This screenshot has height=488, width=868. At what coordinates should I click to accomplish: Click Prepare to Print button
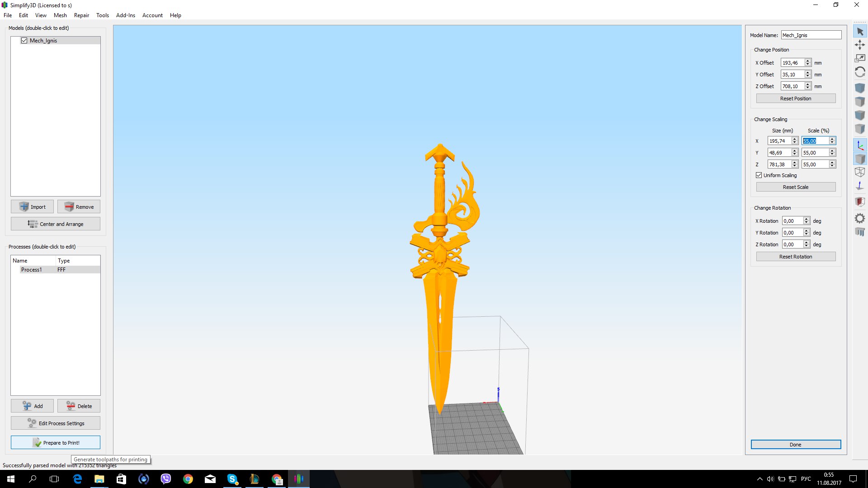coord(56,443)
